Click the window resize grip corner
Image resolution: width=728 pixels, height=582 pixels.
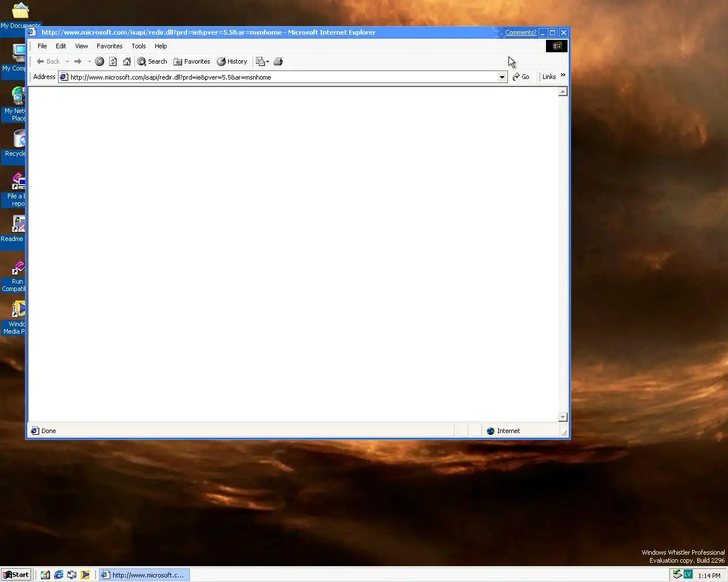coord(564,433)
